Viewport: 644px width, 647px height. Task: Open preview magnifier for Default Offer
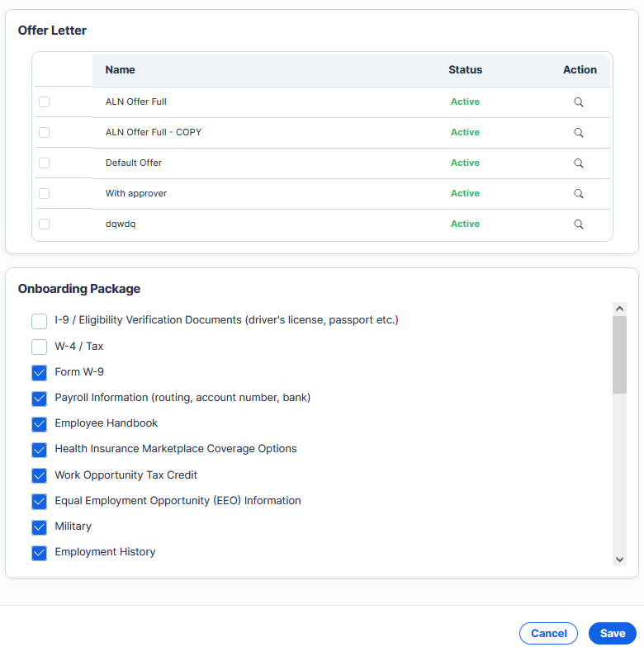(579, 163)
